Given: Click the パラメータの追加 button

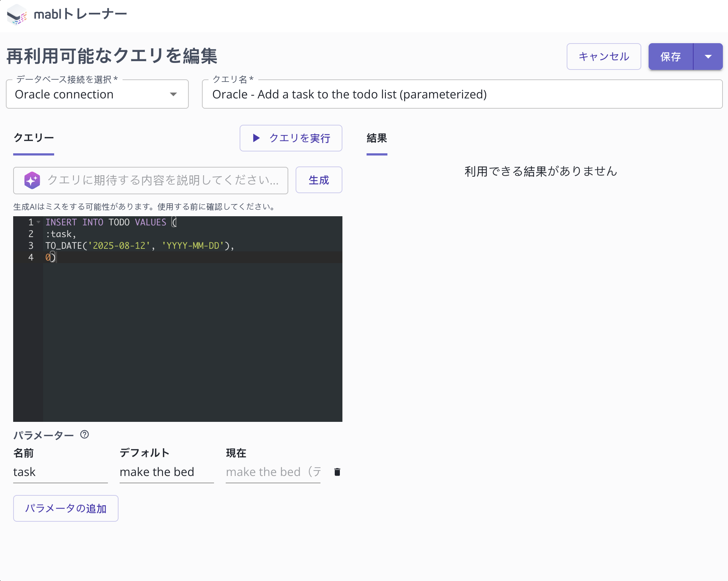Looking at the screenshot, I should [x=65, y=508].
